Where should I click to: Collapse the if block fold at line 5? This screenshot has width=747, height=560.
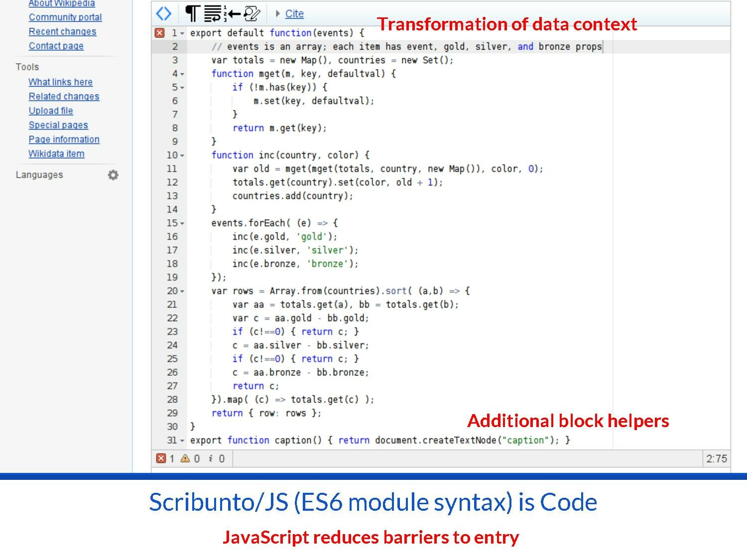pos(182,88)
